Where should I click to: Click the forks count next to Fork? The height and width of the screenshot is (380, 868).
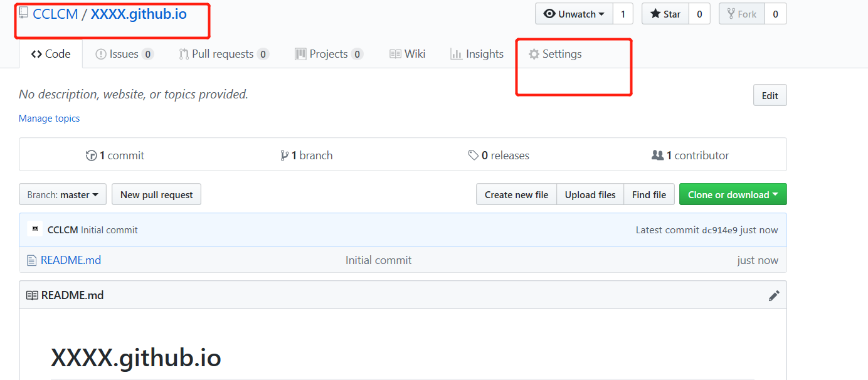pos(776,14)
